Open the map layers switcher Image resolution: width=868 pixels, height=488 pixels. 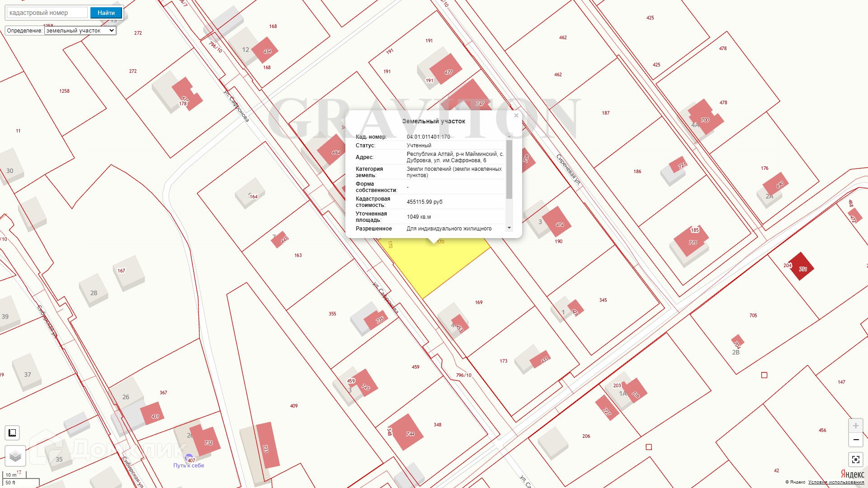point(15,456)
